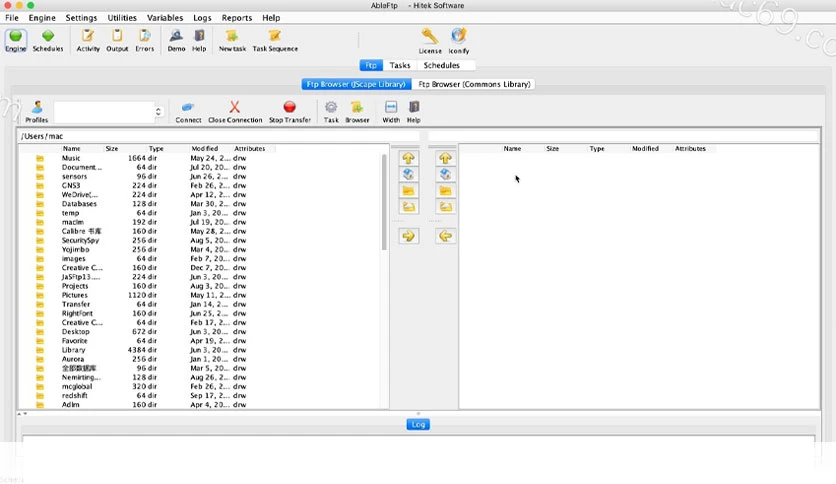Click the remote refresh globe icon

[x=445, y=174]
